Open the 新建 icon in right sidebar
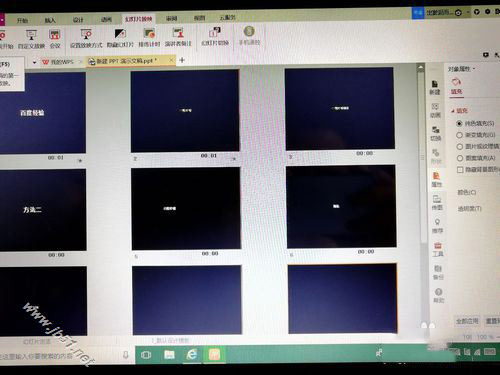The width and height of the screenshot is (500, 375). point(435,87)
